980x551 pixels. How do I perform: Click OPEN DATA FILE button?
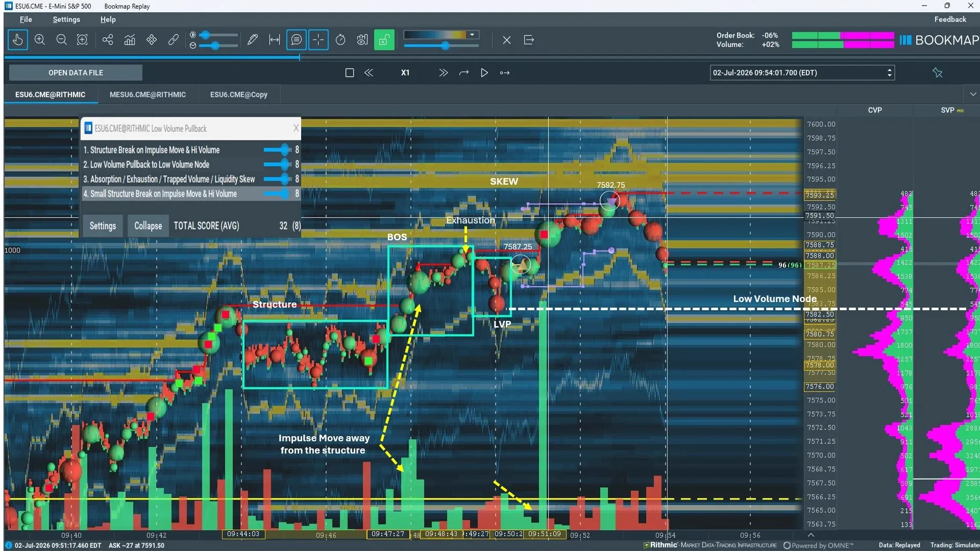(76, 72)
